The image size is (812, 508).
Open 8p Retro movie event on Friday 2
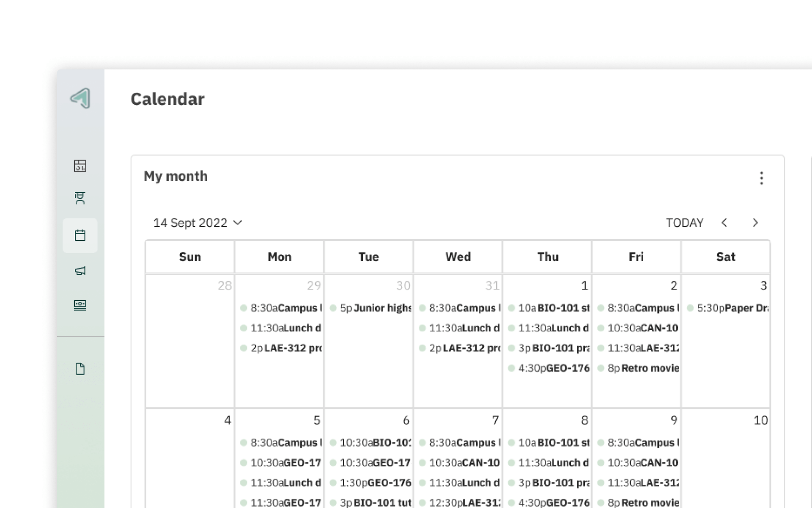pyautogui.click(x=638, y=368)
